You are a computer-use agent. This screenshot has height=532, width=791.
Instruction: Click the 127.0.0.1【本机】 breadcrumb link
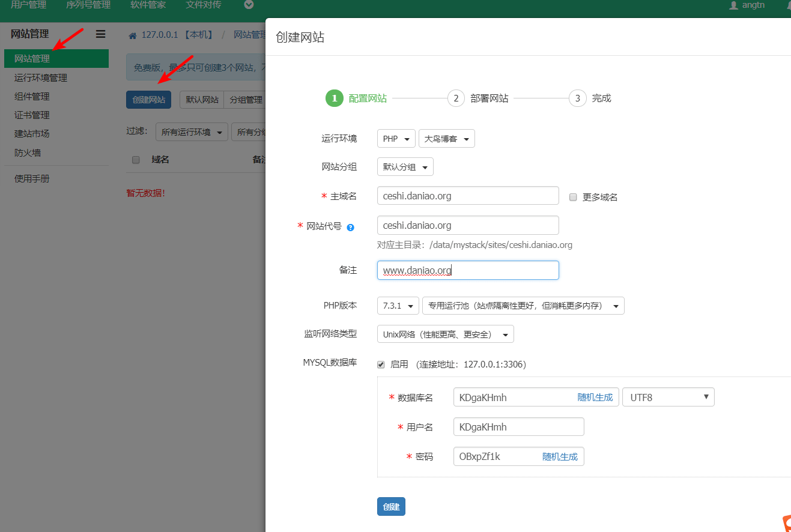(177, 35)
